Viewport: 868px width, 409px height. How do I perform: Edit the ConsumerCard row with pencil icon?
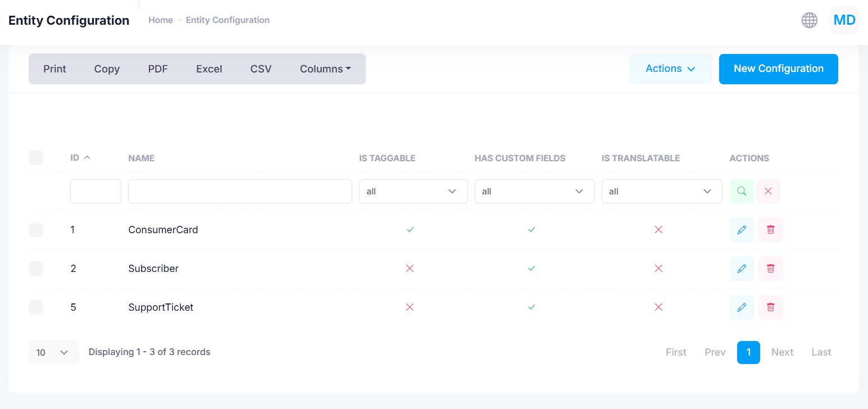pos(742,230)
